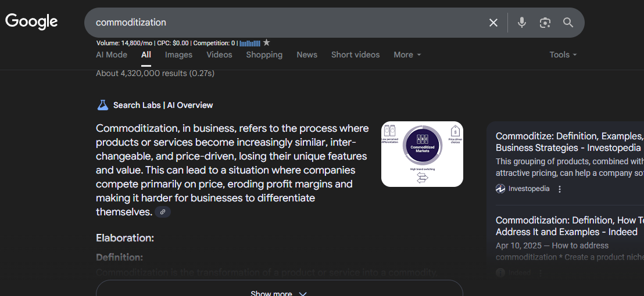Expand the More search filters dropdown
Viewport: 644px width, 296px height.
[407, 55]
